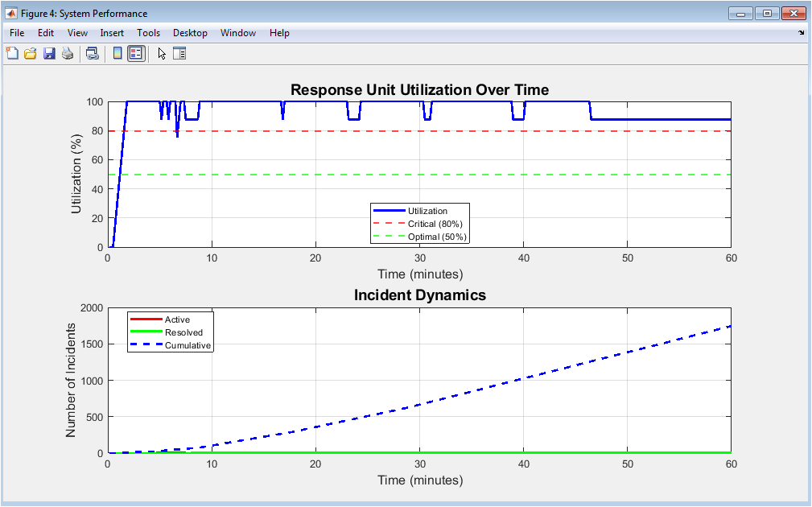Expand the Insert menu
This screenshot has width=812, height=507.
coord(112,33)
